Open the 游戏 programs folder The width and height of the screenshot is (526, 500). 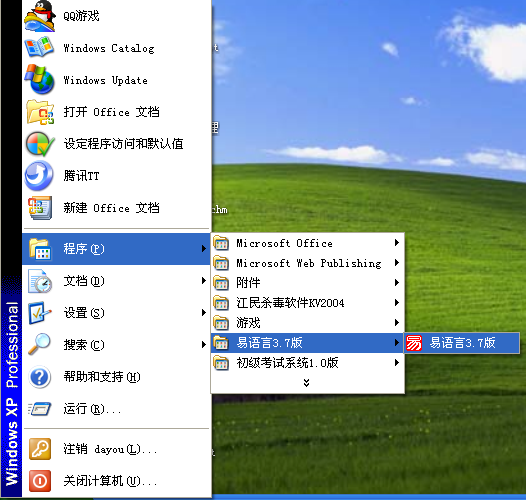pos(307,323)
